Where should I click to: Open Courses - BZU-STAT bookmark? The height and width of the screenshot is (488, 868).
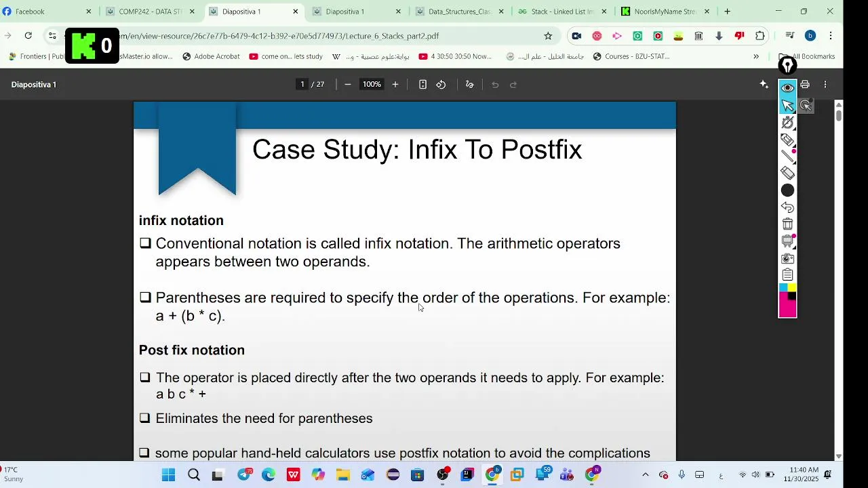tap(631, 56)
